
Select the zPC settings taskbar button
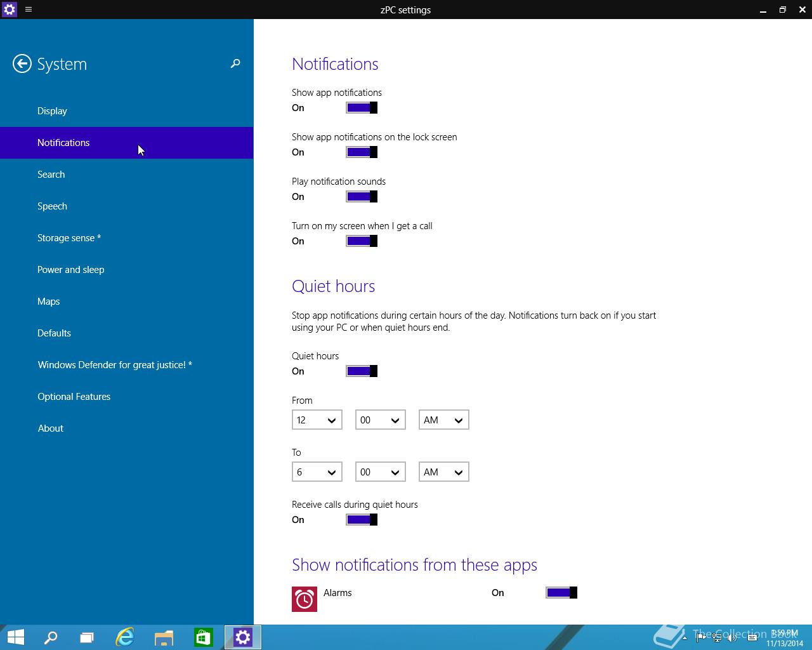click(243, 637)
